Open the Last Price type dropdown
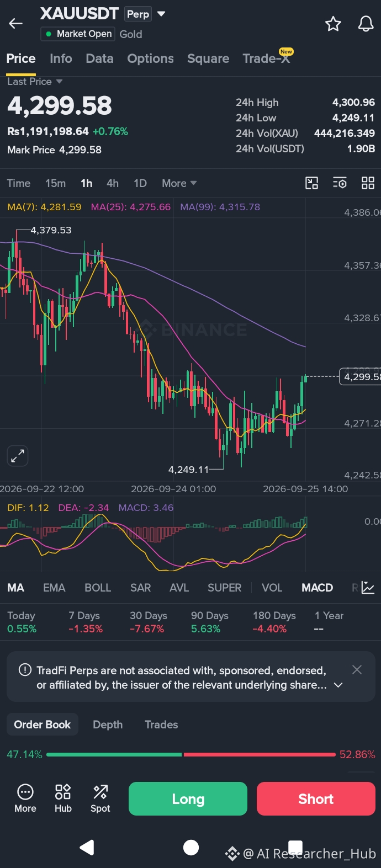 coord(35,82)
